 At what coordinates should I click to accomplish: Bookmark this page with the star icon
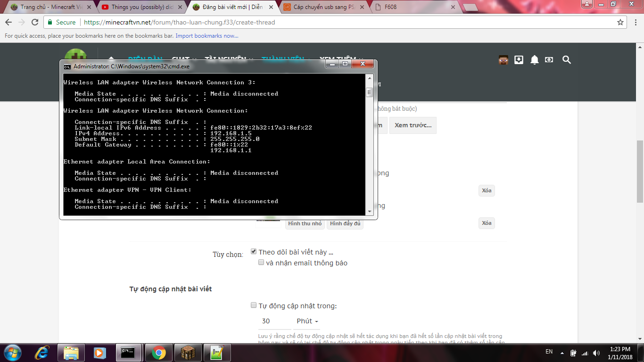click(620, 22)
